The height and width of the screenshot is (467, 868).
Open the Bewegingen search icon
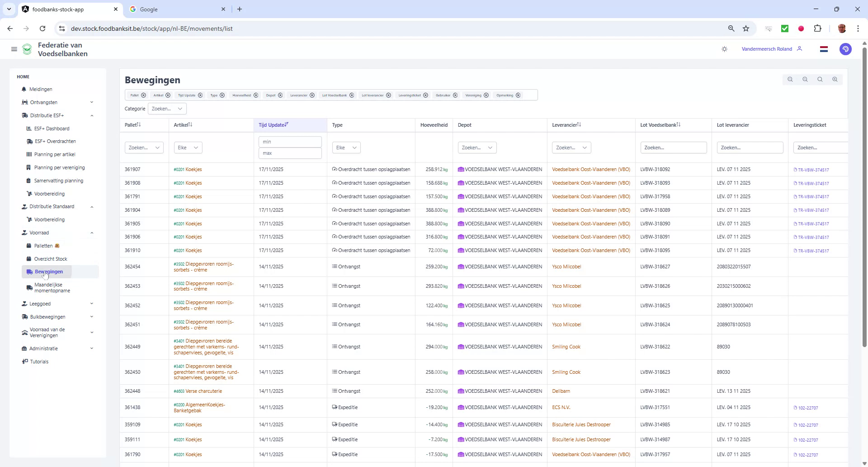tap(820, 79)
